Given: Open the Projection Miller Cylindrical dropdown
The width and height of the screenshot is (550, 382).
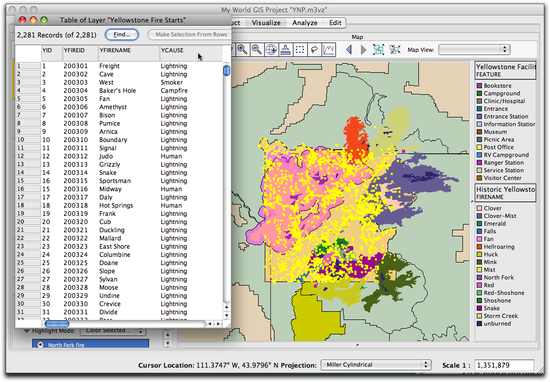Looking at the screenshot, I should [376, 365].
